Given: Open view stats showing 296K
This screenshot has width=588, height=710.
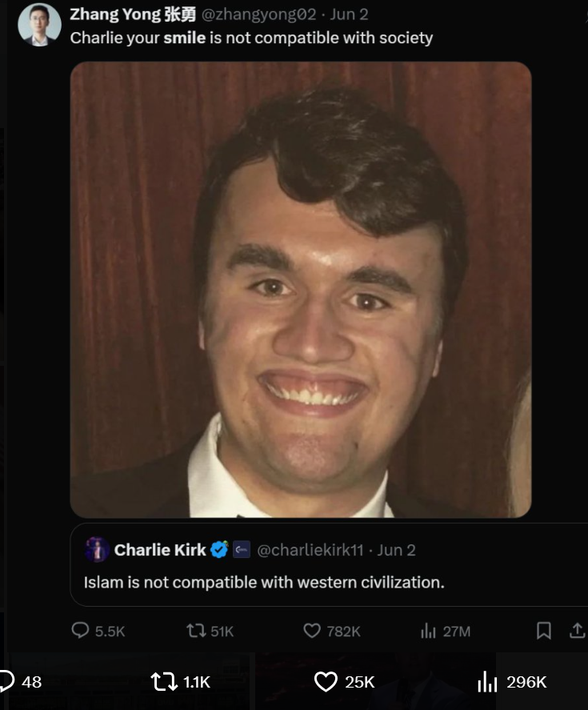Looking at the screenshot, I should [x=486, y=682].
